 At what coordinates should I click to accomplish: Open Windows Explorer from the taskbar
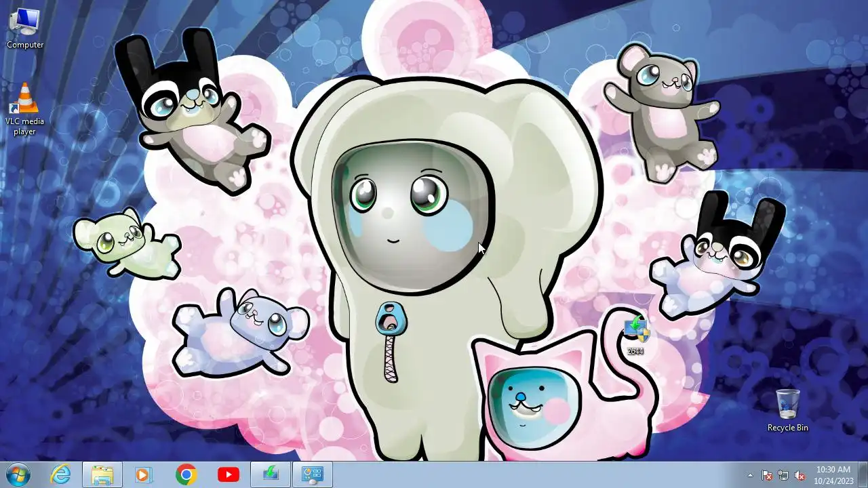pyautogui.click(x=102, y=474)
